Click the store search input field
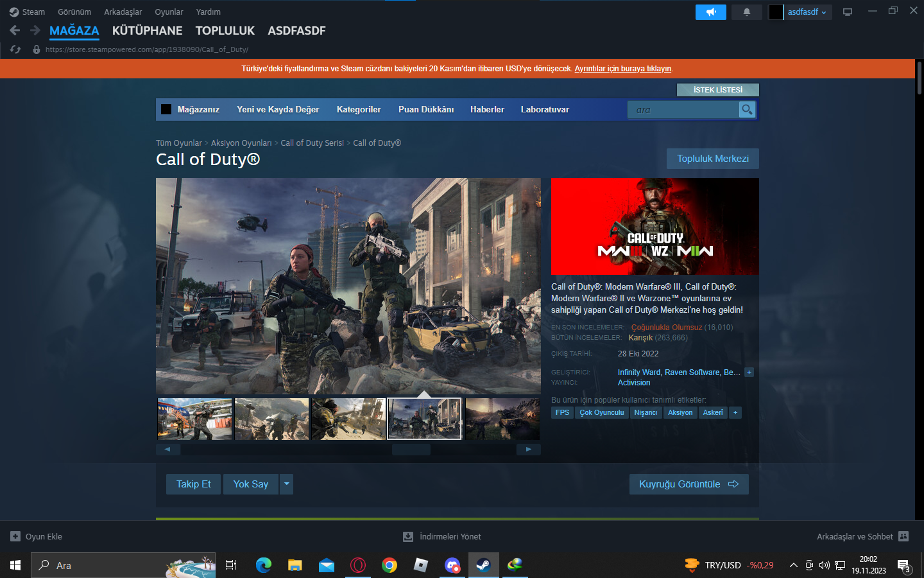The width and height of the screenshot is (924, 578). coord(684,110)
